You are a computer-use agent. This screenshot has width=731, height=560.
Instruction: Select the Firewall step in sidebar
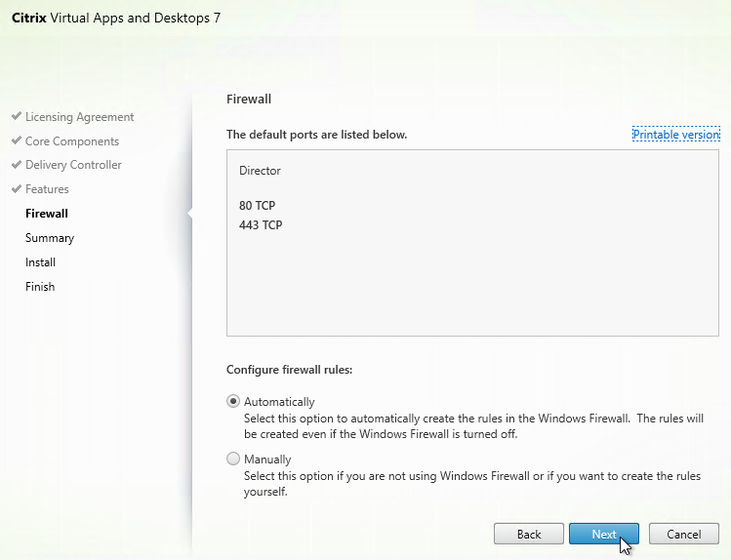click(x=47, y=214)
